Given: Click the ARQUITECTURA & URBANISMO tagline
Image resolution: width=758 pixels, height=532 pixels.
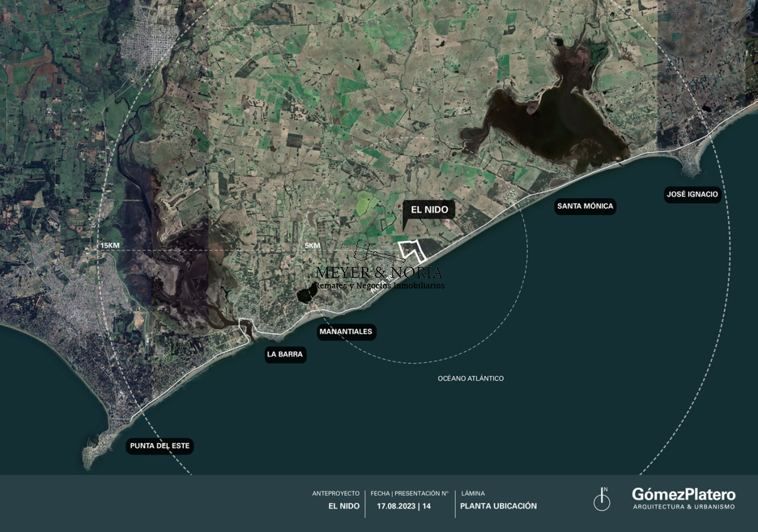Looking at the screenshot, I should click(683, 507).
